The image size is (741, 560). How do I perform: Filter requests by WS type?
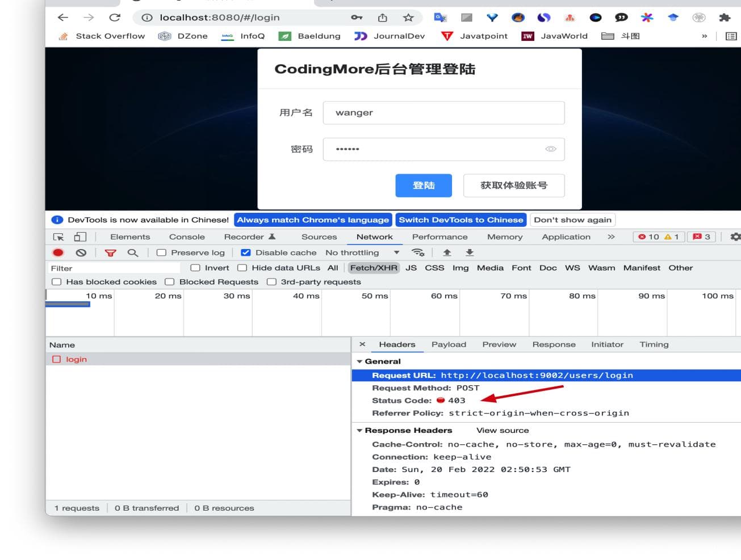572,268
